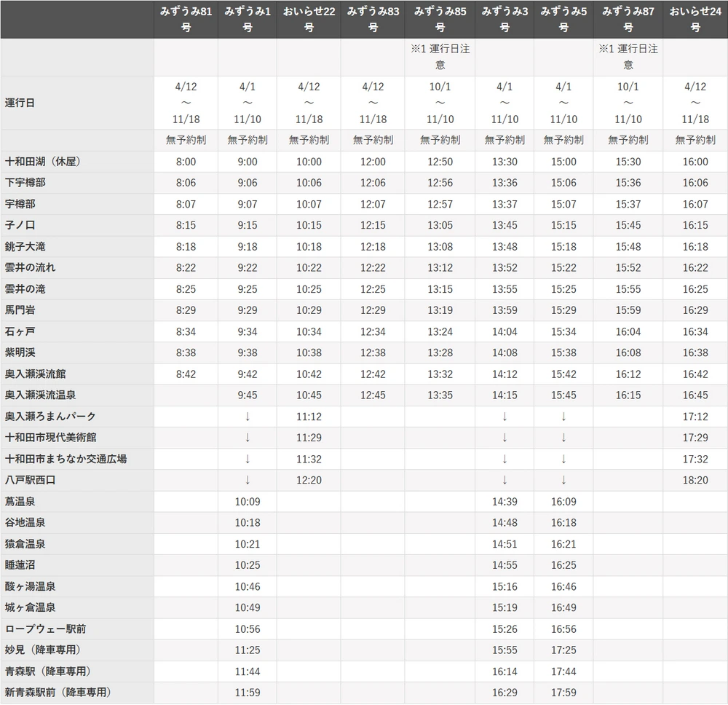
Task: Click the 運行日 row label
Action: (x=20, y=103)
